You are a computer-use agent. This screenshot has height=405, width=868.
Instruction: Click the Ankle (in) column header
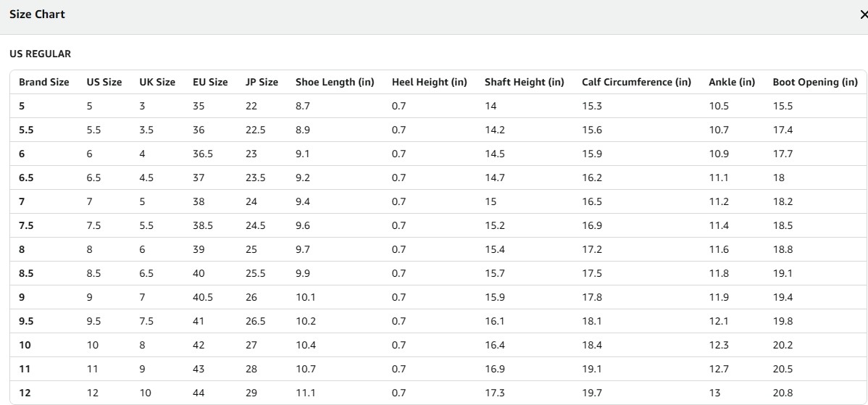[x=732, y=82]
